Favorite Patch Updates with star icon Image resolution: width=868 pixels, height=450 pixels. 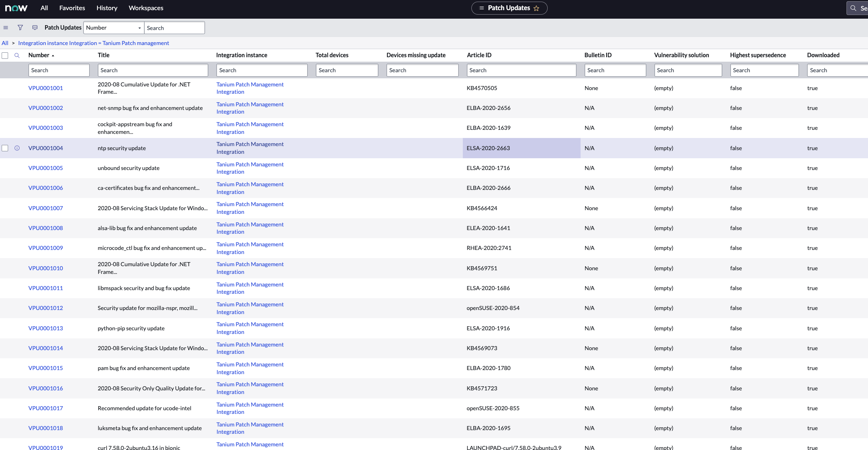(536, 8)
